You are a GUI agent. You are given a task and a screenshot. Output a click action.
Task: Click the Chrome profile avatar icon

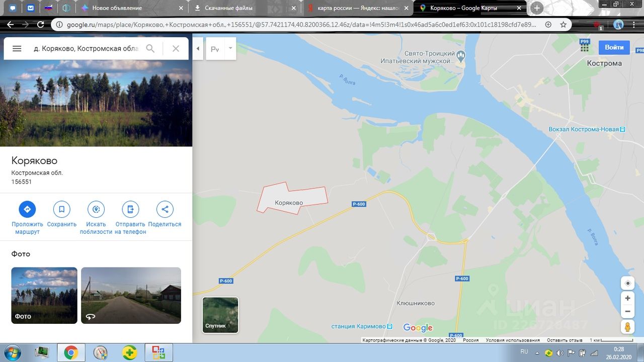(619, 25)
